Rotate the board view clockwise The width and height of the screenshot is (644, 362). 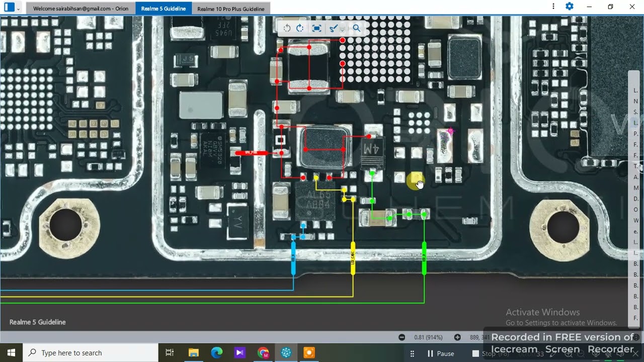click(x=300, y=28)
